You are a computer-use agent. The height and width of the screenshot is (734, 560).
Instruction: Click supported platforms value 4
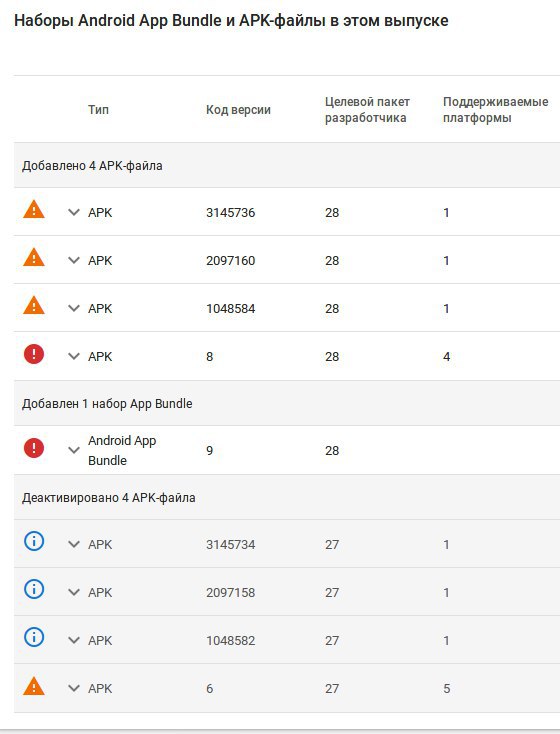click(x=446, y=357)
